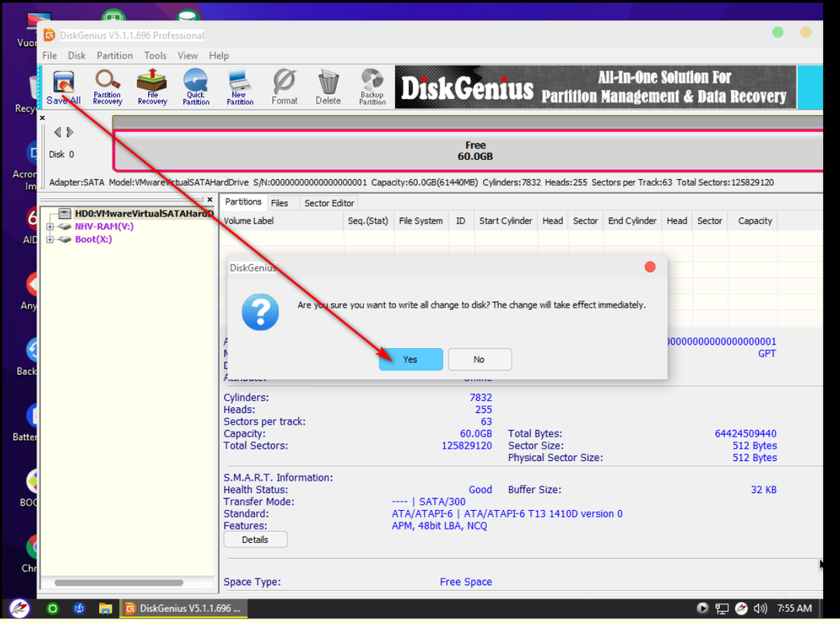Open the File menu
Viewport: 840px width, 623px height.
click(49, 55)
